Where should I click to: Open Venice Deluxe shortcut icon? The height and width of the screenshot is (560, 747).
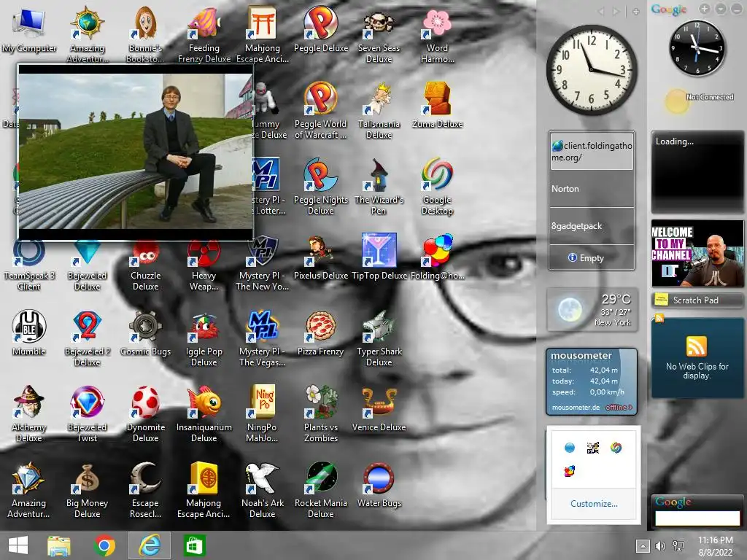tap(379, 410)
